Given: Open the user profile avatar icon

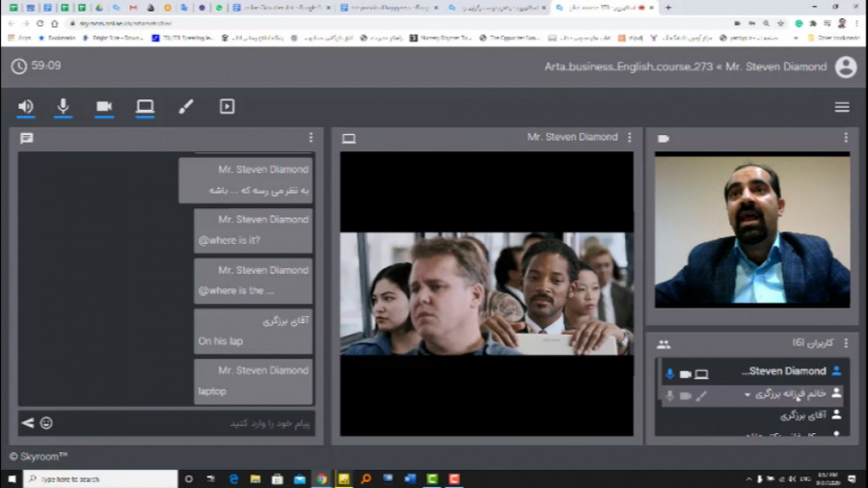Looking at the screenshot, I should coord(846,67).
